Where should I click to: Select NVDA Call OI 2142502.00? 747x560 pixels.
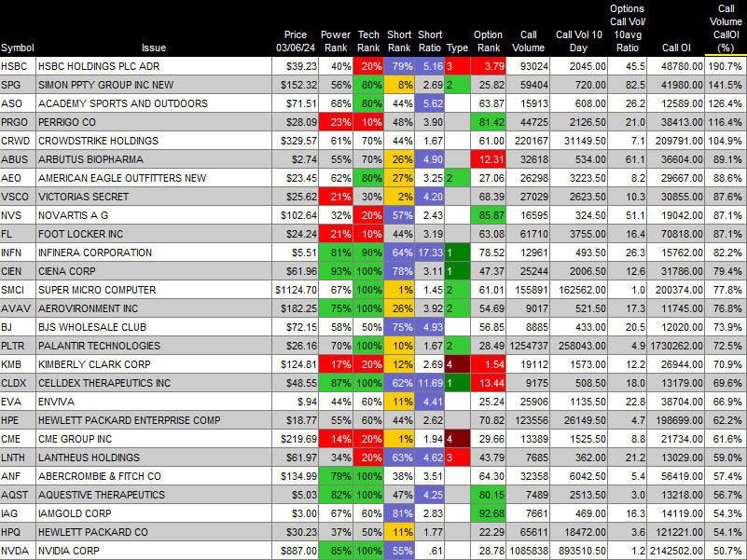tap(675, 551)
